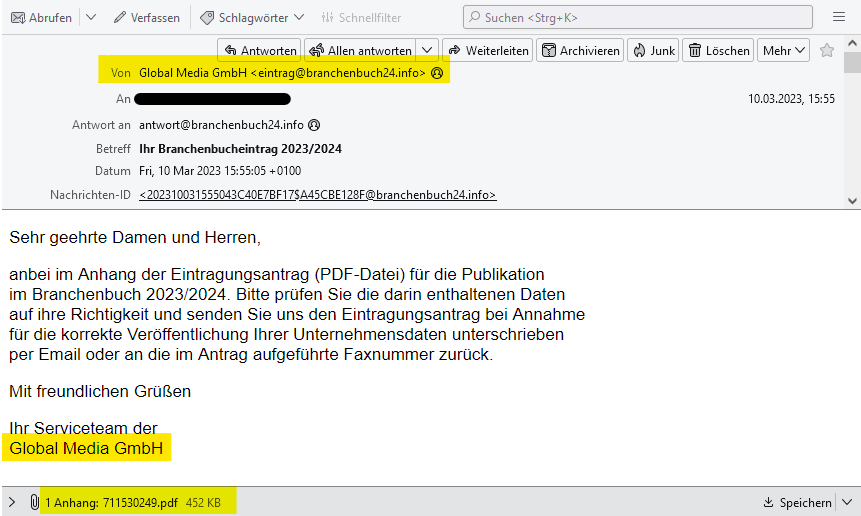This screenshot has width=861, height=516.
Task: Click the redacted recipient in An field
Action: click(x=213, y=99)
